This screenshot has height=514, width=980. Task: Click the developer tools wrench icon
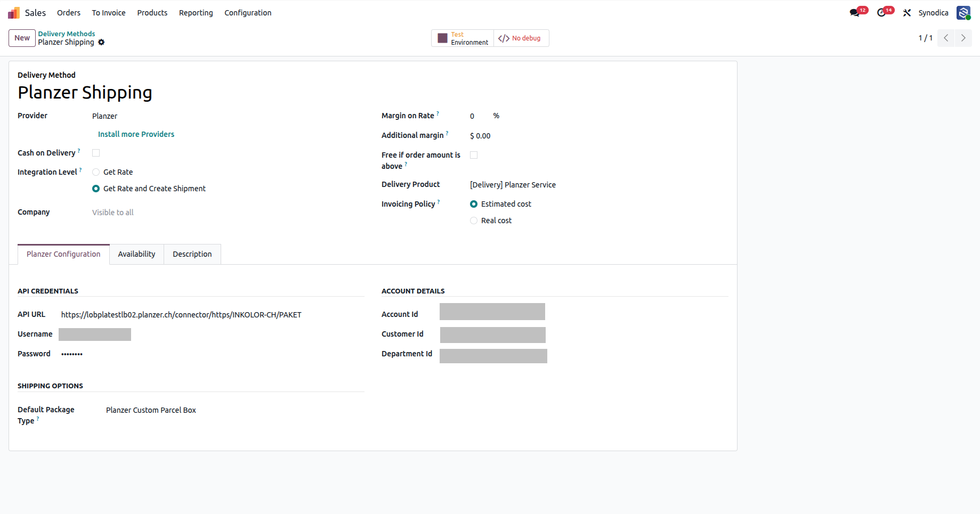click(x=907, y=13)
